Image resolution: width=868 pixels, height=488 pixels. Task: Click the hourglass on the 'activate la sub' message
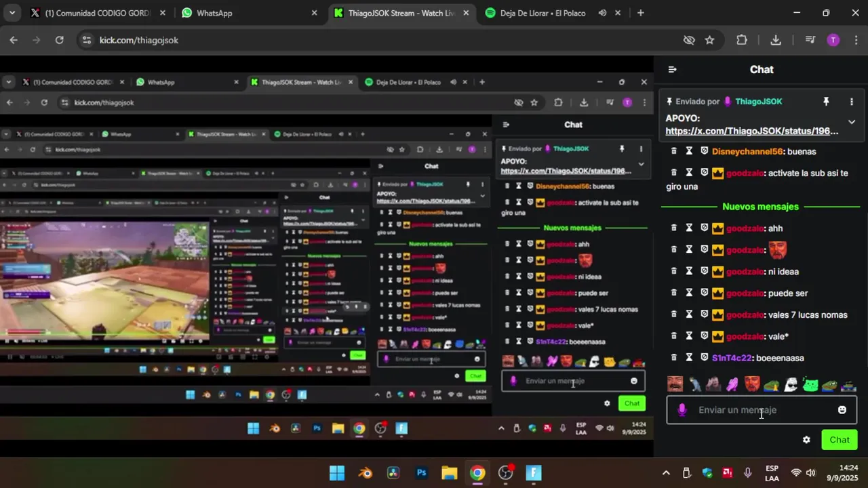point(689,173)
